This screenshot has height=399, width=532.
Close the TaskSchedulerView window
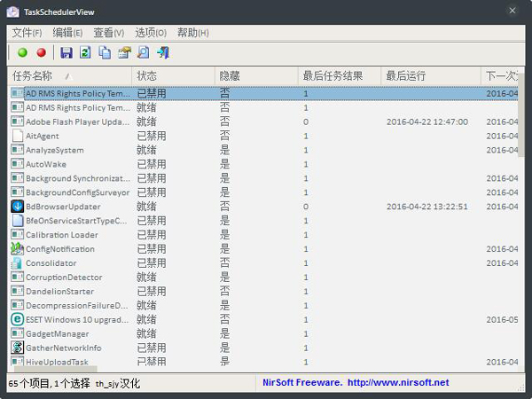[512, 11]
